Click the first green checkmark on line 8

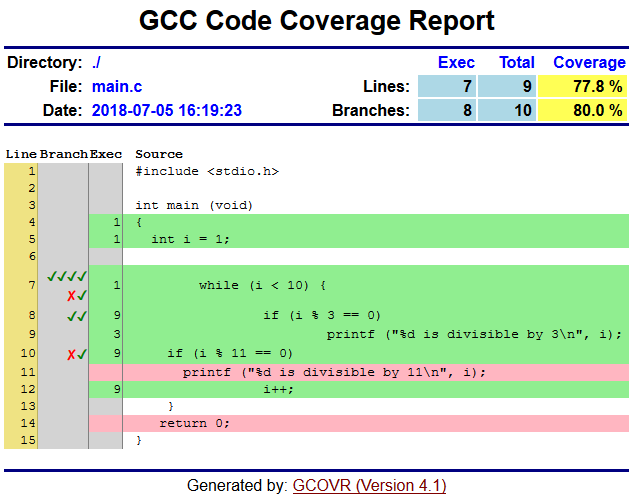point(71,316)
